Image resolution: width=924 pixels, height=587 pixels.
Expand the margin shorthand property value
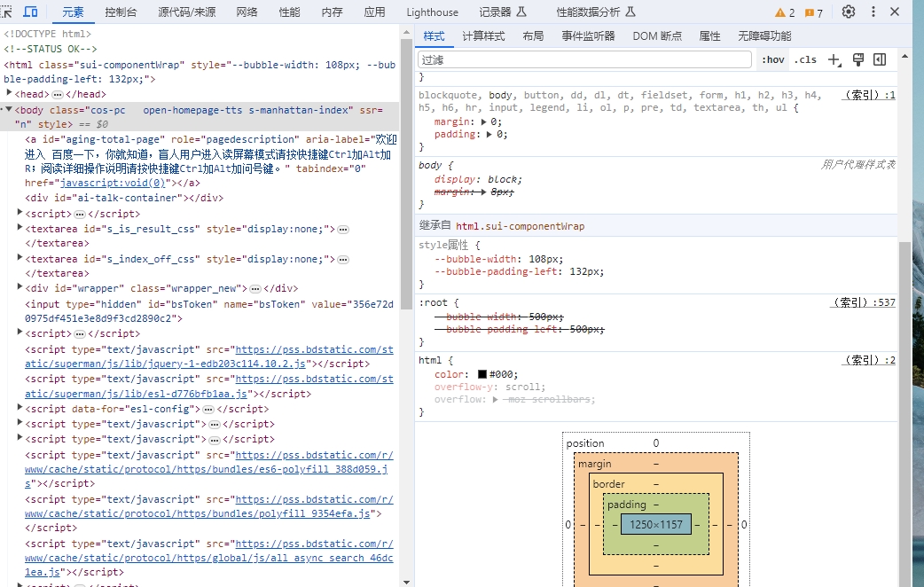(484, 121)
